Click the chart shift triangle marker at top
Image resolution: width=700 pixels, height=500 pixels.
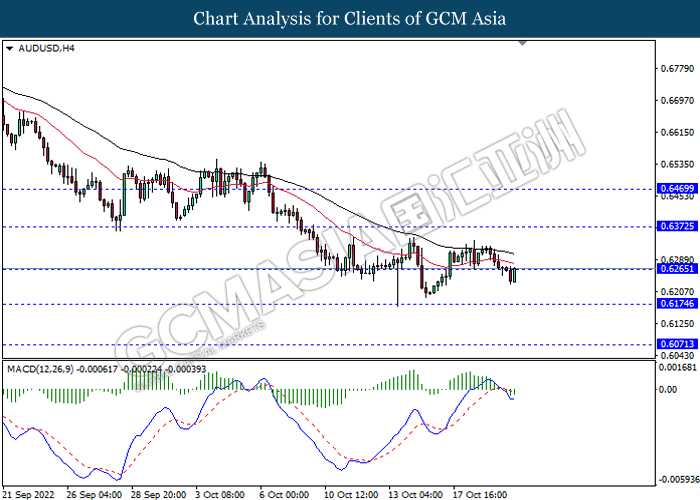[x=522, y=43]
